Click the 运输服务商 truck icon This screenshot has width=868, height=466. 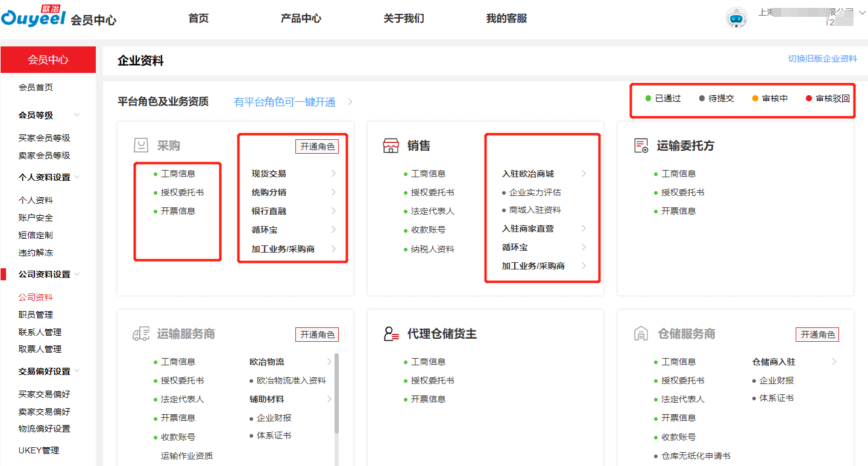point(140,334)
